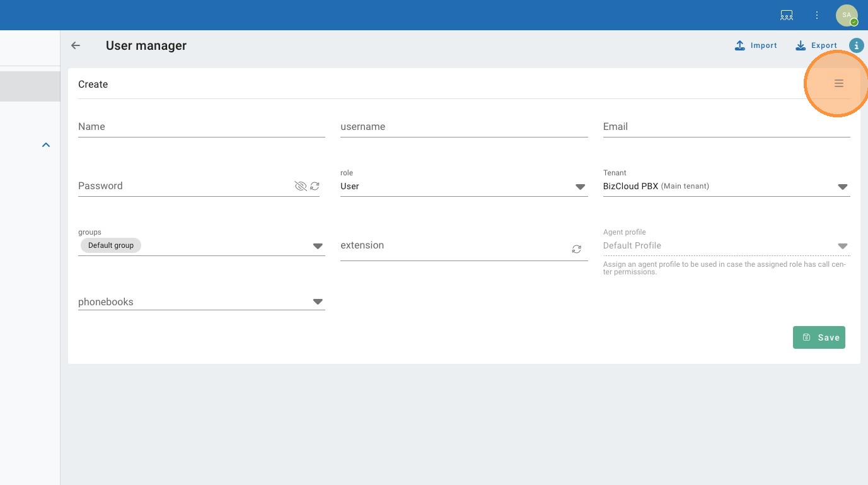Image resolution: width=868 pixels, height=485 pixels.
Task: Collapse the sidebar section with the chevron
Action: click(46, 145)
